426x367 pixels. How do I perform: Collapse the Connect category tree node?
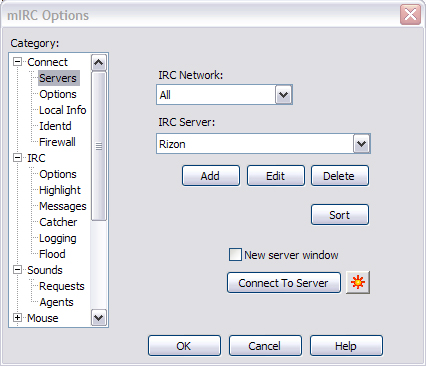17,62
